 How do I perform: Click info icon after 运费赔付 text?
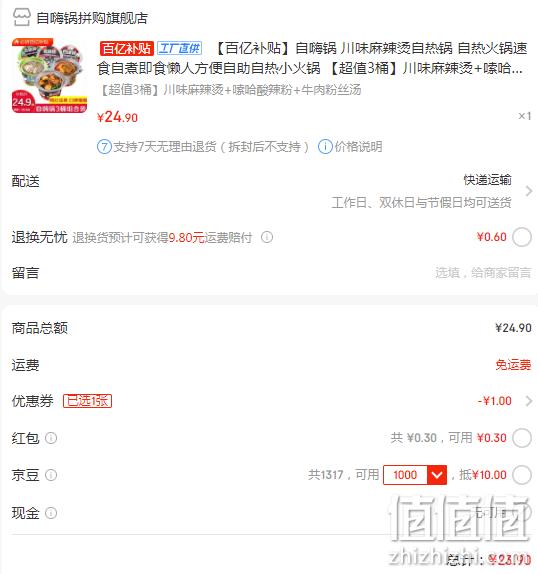[x=267, y=237]
